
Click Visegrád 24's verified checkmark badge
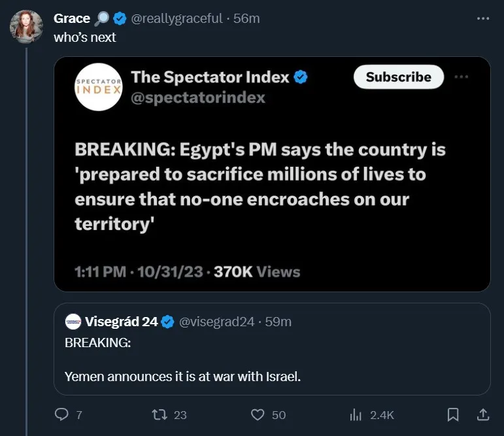pyautogui.click(x=168, y=322)
